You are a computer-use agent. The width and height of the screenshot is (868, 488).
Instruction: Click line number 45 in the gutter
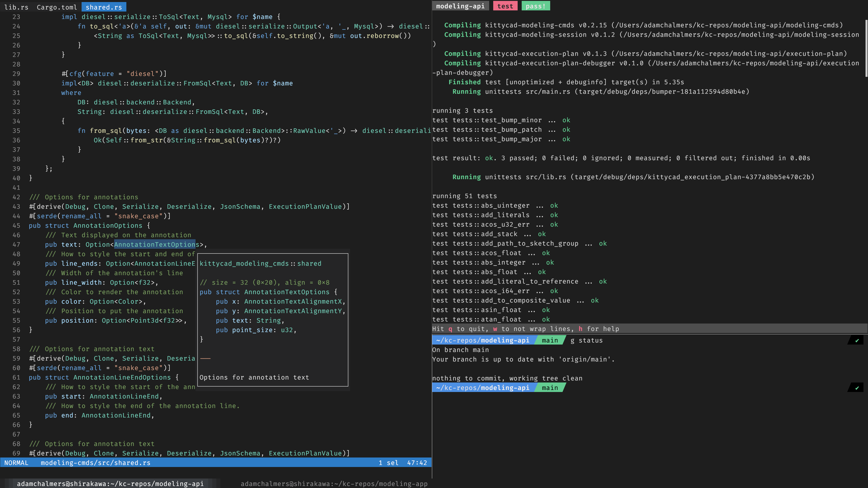point(16,226)
